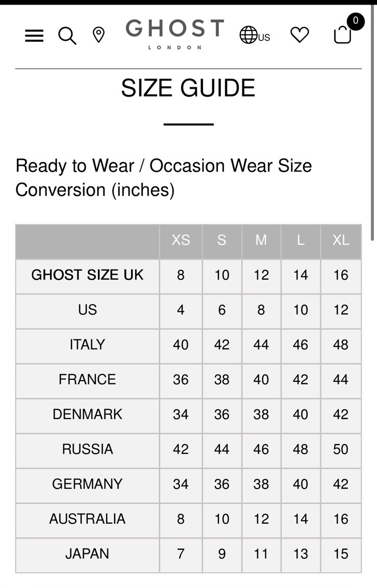Tap the search magnifier icon
The height and width of the screenshot is (588, 377).
click(x=67, y=36)
